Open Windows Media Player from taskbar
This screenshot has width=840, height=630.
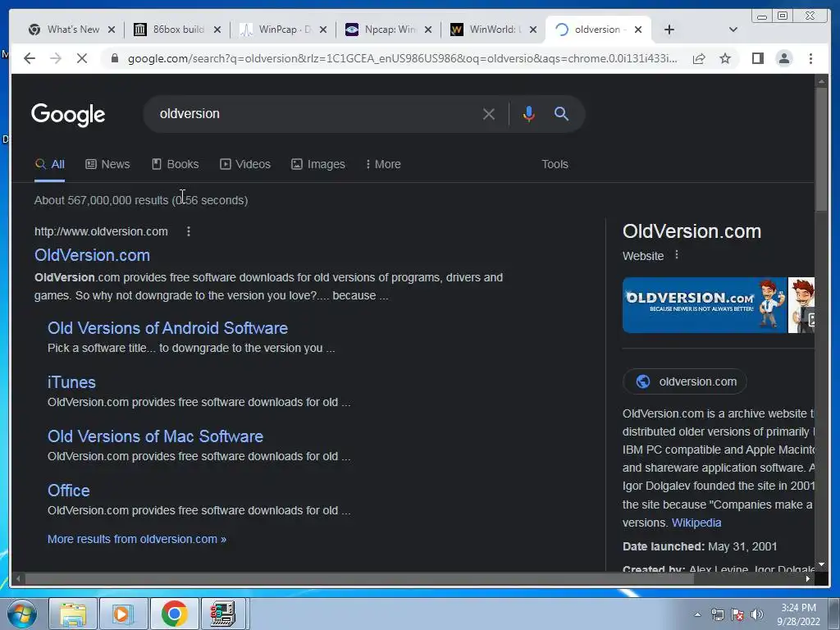(123, 614)
